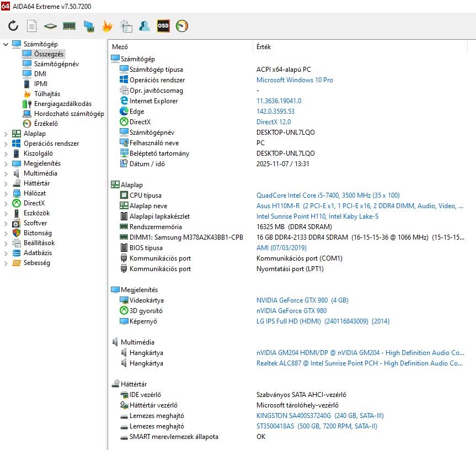Click the DirectX icon in the tree
This screenshot has width=476, height=450.
[x=17, y=203]
